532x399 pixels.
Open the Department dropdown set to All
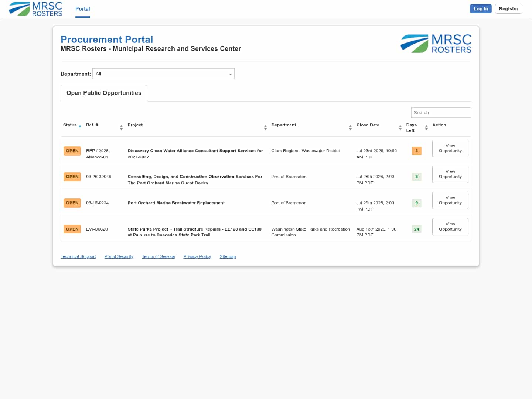tap(163, 74)
